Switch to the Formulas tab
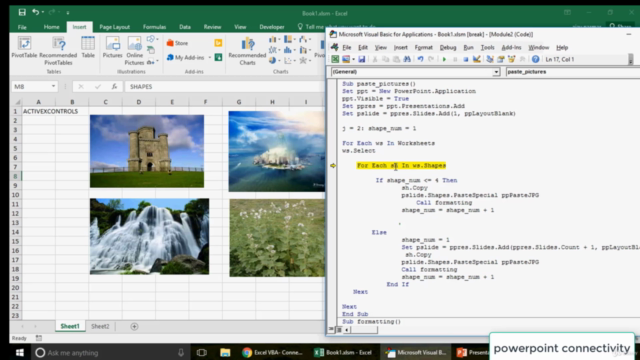Screen dimensions: 640x360 [154, 27]
